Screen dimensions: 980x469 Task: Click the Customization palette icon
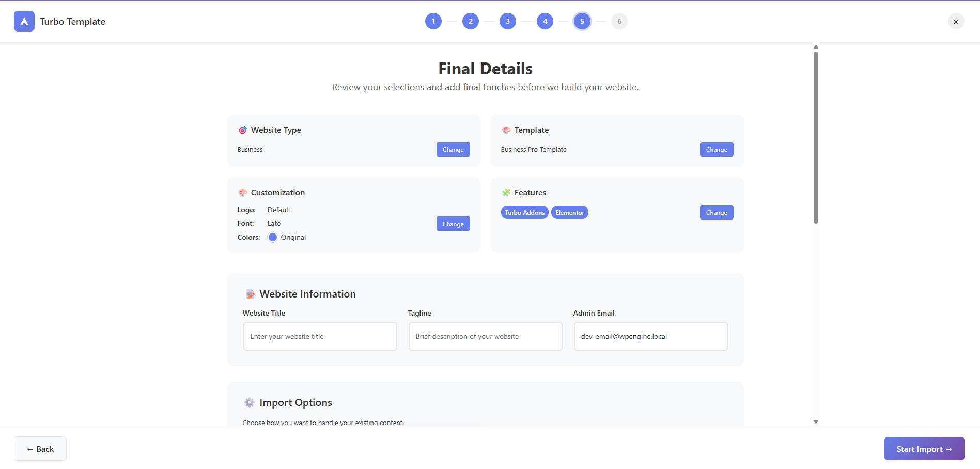pos(242,193)
